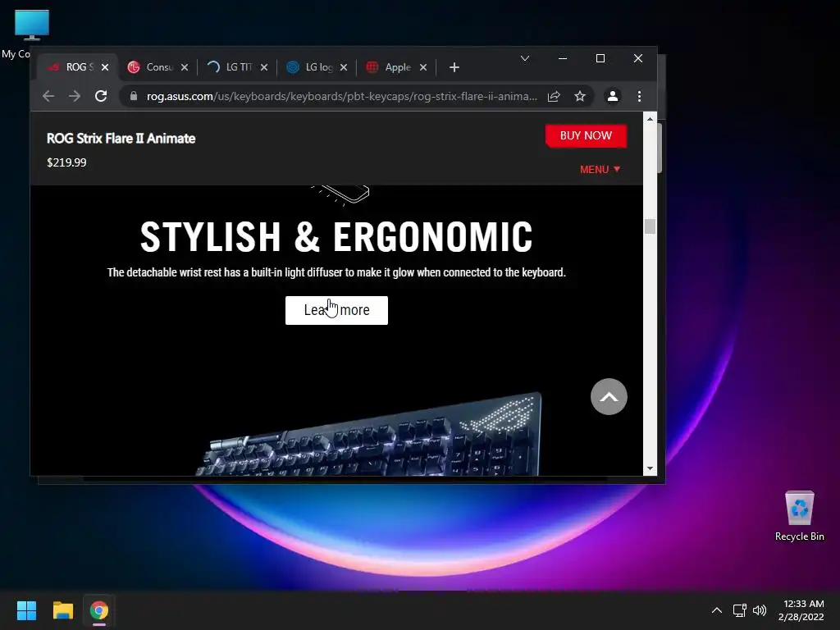Go back using the browser back arrow

(x=48, y=97)
